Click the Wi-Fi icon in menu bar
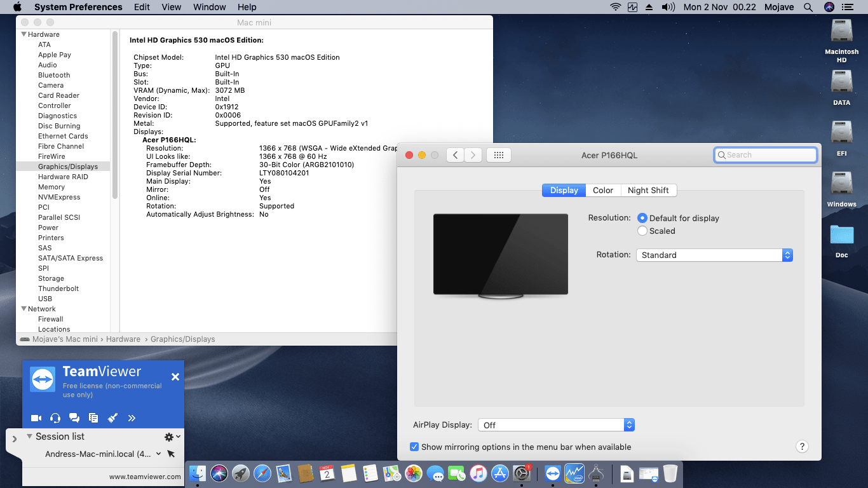This screenshot has width=868, height=488. (x=614, y=7)
